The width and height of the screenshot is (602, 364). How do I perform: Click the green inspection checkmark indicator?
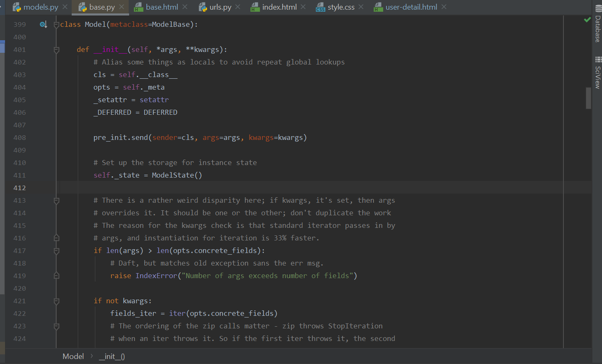tap(587, 20)
